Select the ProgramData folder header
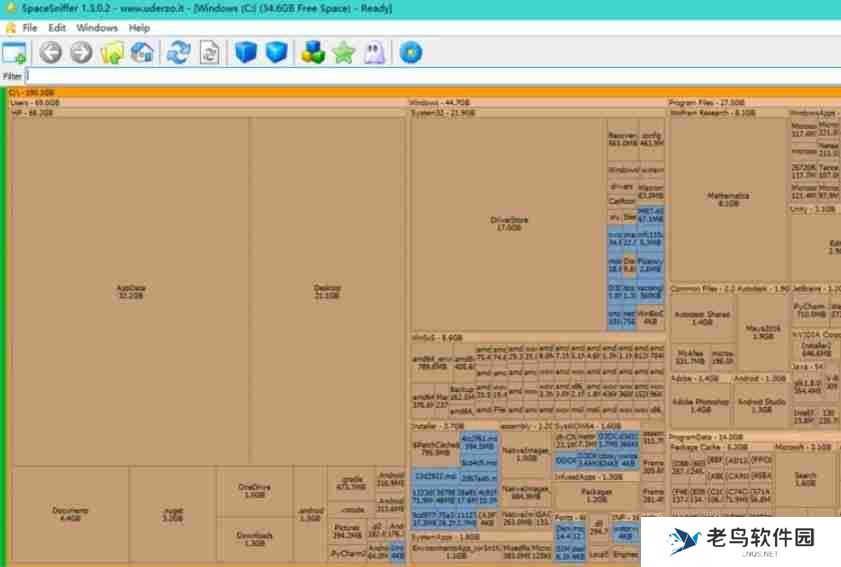The image size is (841, 567). 754,437
